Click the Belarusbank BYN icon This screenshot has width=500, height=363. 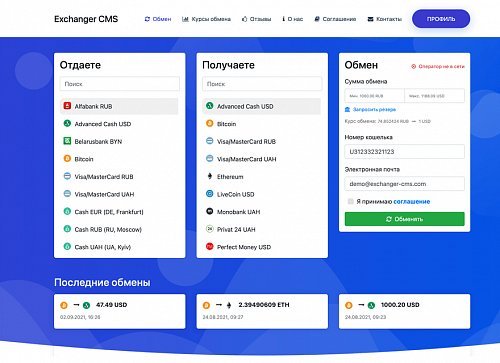[x=67, y=141]
